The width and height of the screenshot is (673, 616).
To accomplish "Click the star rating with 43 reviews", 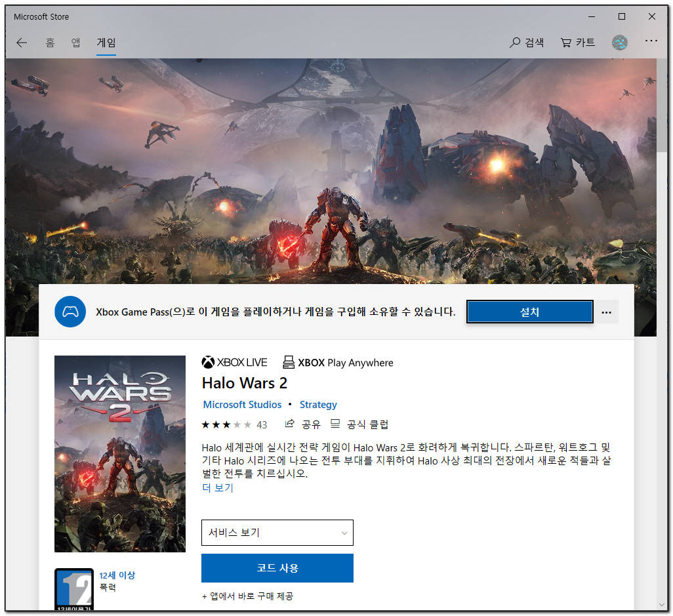I will point(234,424).
